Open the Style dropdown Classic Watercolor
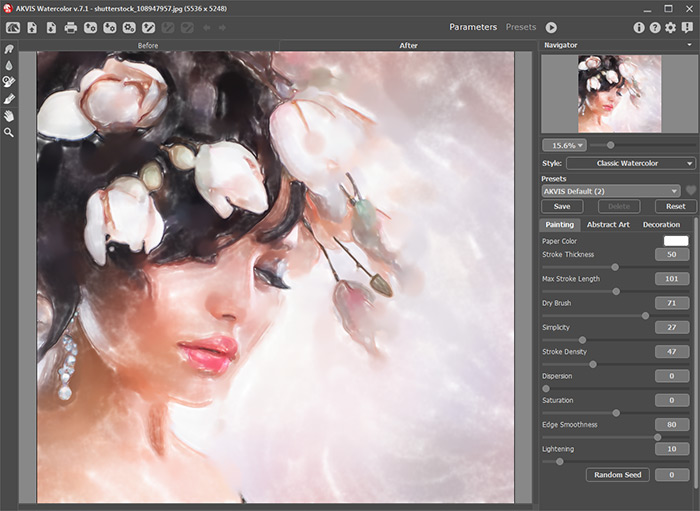This screenshot has width=700, height=511. pyautogui.click(x=630, y=163)
